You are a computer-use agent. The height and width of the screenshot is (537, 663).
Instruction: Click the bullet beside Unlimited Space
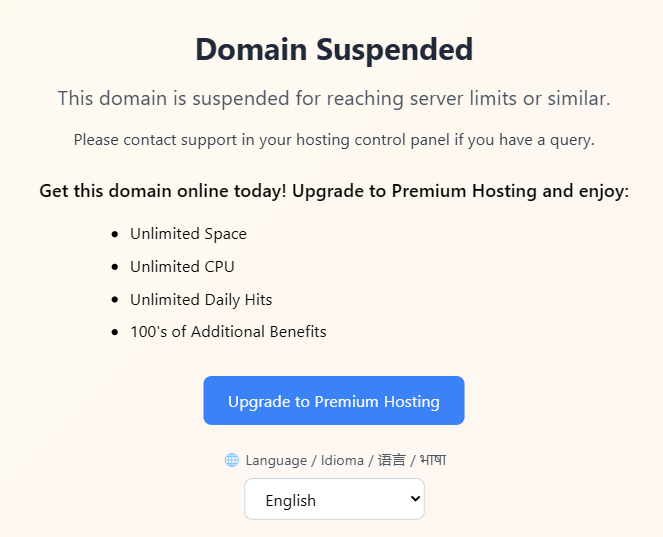point(115,234)
